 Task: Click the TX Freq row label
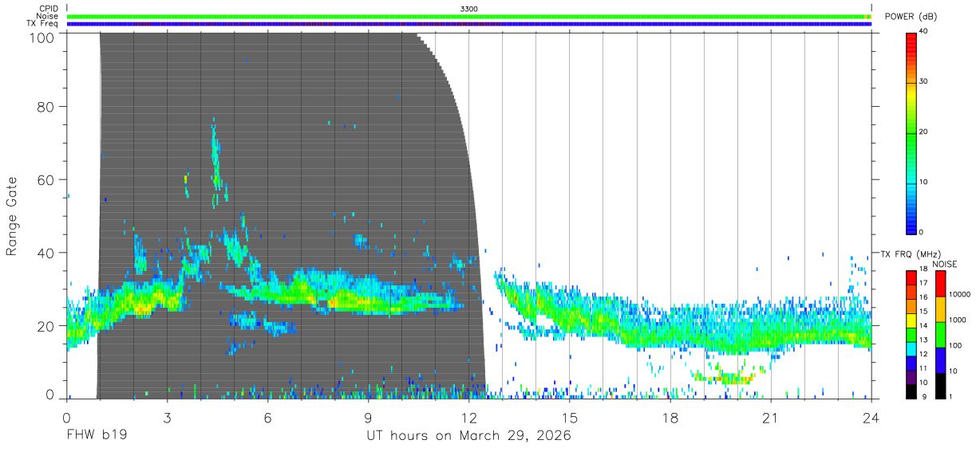(x=41, y=24)
